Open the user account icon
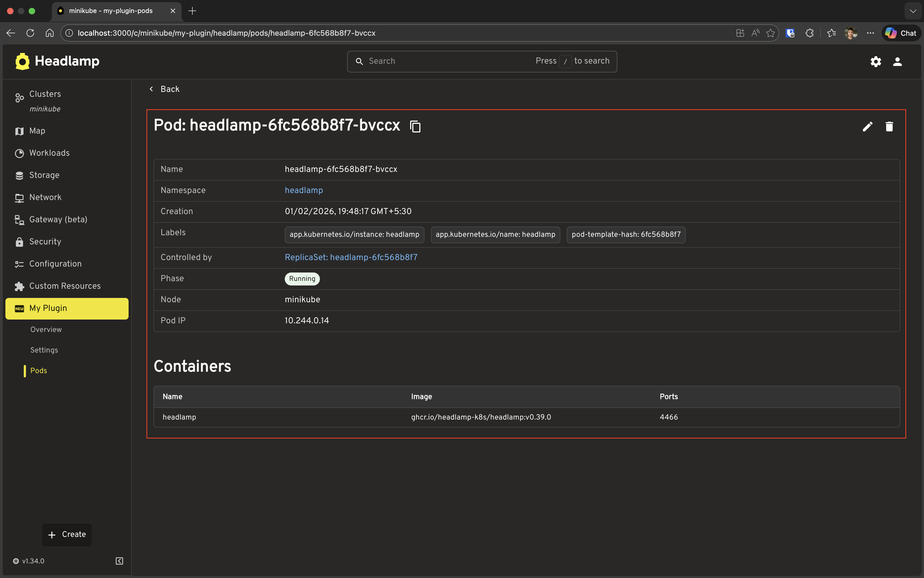The height and width of the screenshot is (578, 924). pyautogui.click(x=897, y=61)
